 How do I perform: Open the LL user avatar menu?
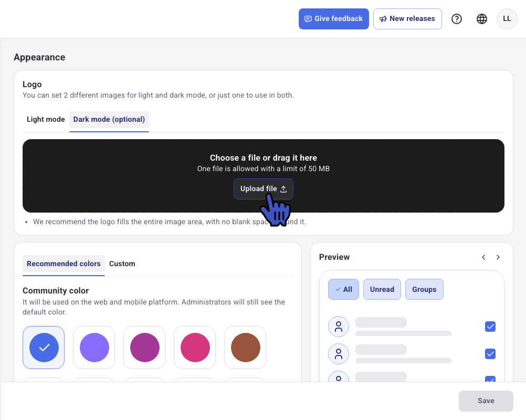(x=507, y=19)
